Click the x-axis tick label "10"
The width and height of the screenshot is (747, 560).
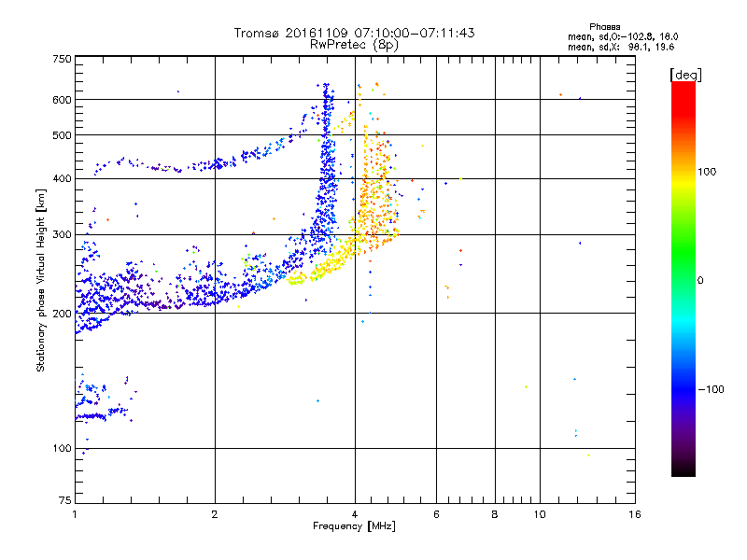540,514
